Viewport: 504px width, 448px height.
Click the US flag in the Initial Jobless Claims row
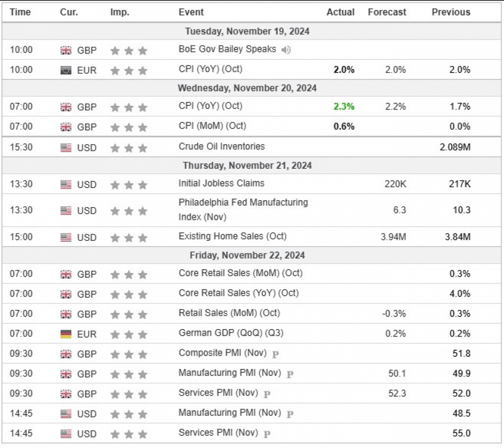click(66, 184)
